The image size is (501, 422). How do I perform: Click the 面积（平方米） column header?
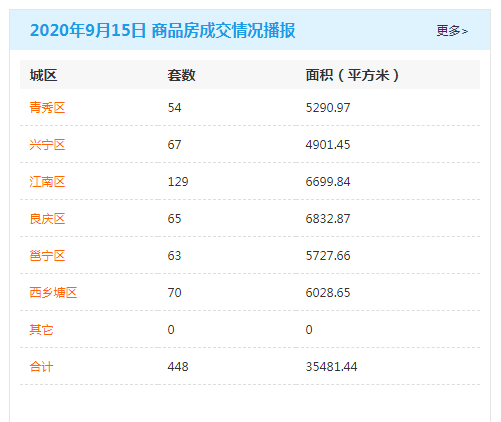[x=352, y=75]
